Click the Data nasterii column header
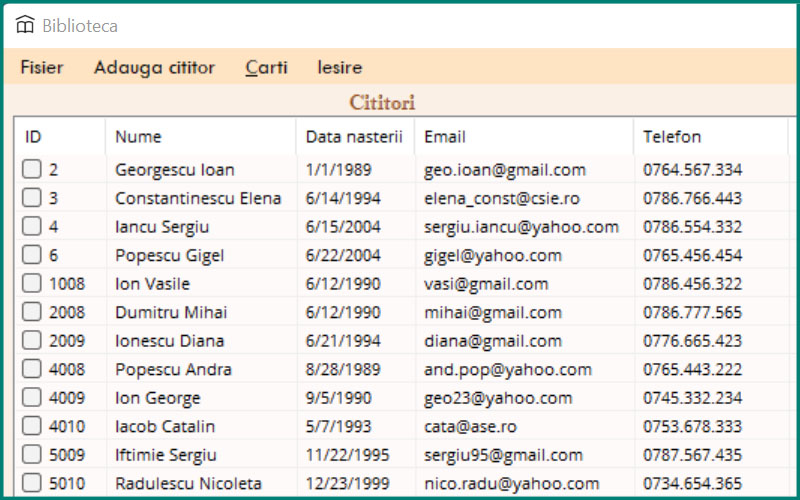Screen dimensions: 800x500 [x=354, y=137]
